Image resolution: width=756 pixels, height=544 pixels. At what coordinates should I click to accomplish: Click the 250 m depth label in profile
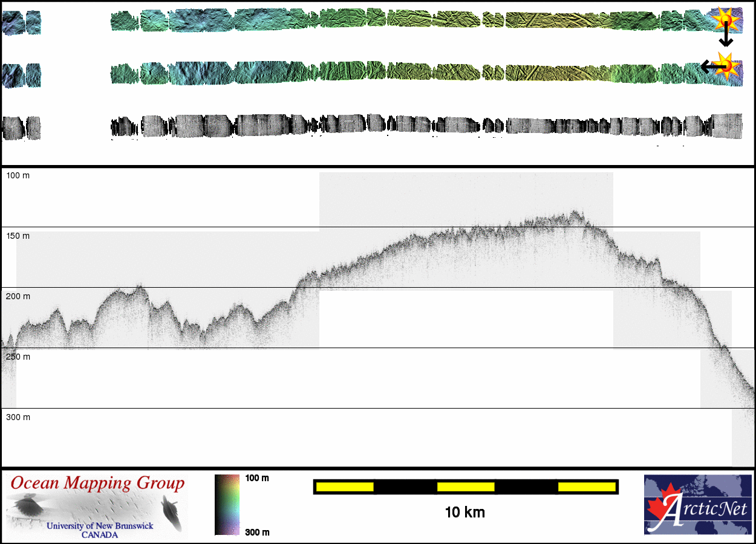pos(18,357)
